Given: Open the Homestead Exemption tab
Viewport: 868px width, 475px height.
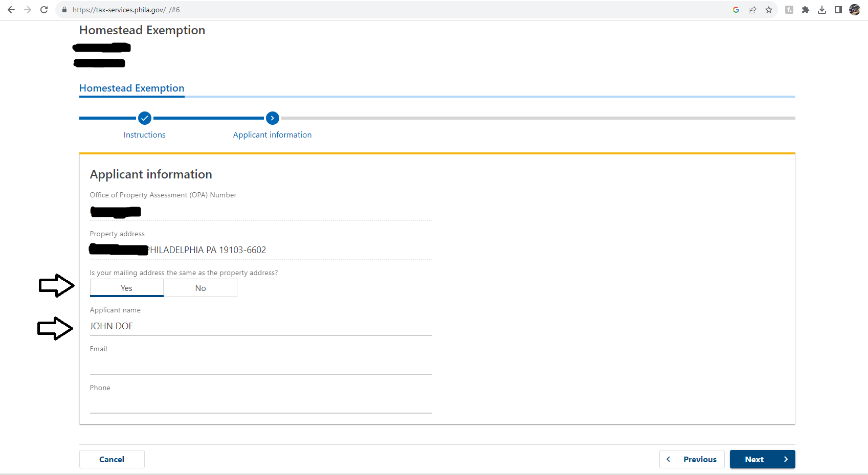Looking at the screenshot, I should tap(132, 88).
